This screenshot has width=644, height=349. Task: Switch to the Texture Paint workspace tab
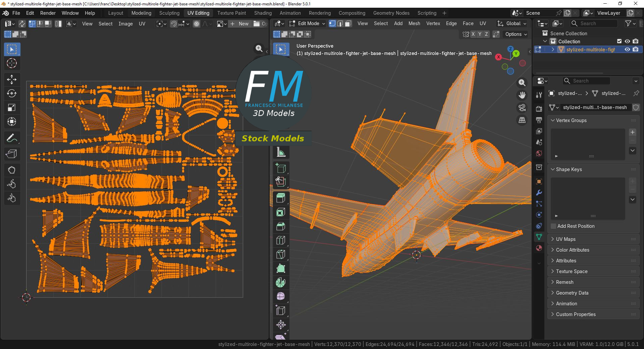click(231, 13)
